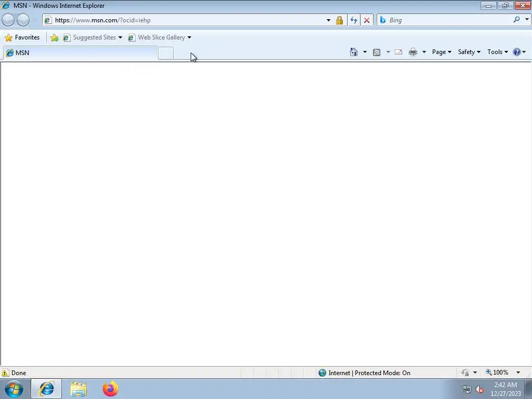Open the Favorites center button
The width and height of the screenshot is (532, 399).
tap(22, 37)
